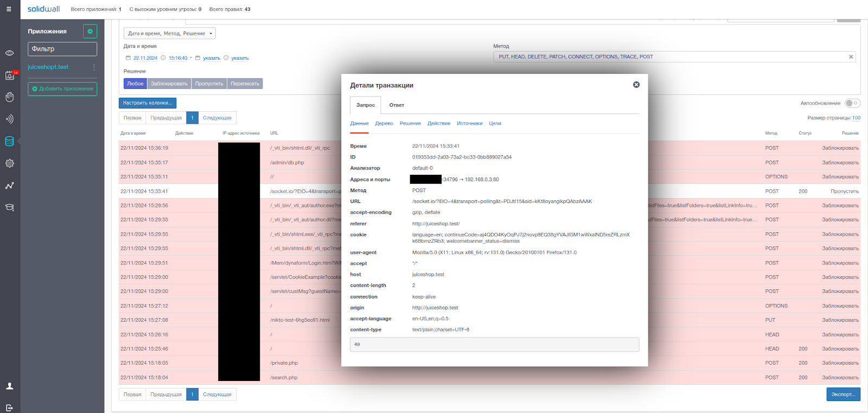Go to Первая page in top pagination
Image resolution: width=868 pixels, height=413 pixels.
tap(132, 118)
